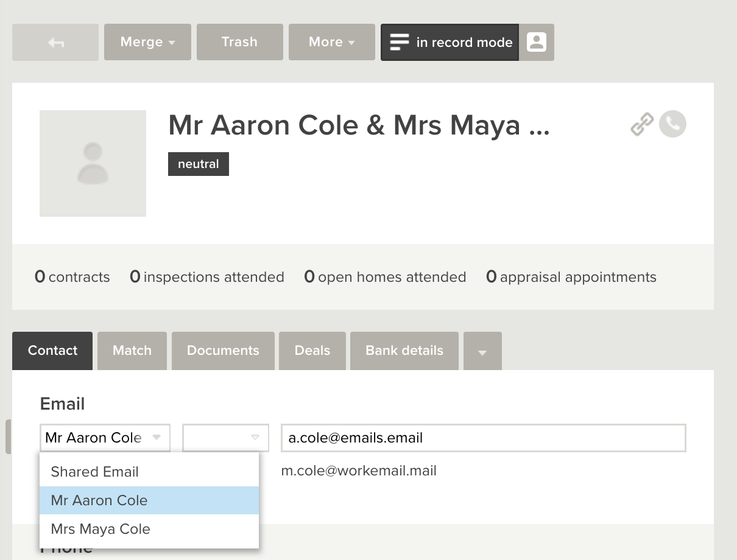Open the 0 contracts stat
Image resolution: width=737 pixels, height=560 pixels.
point(72,277)
